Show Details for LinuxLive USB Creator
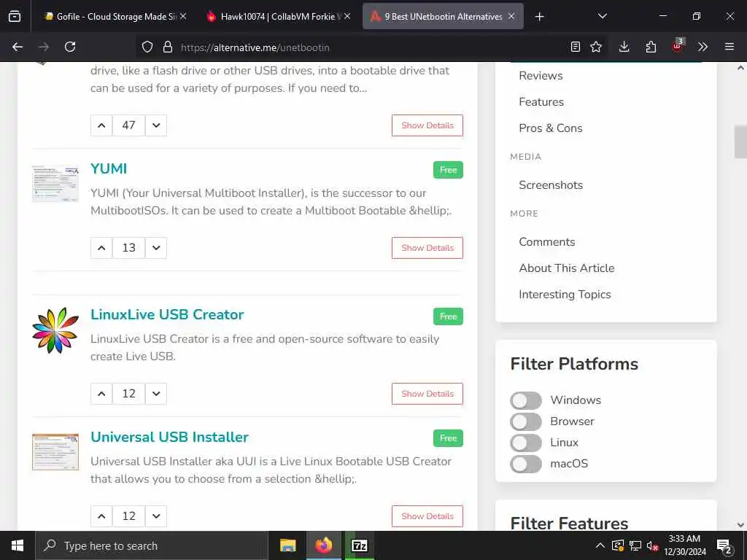747x560 pixels. pyautogui.click(x=427, y=394)
